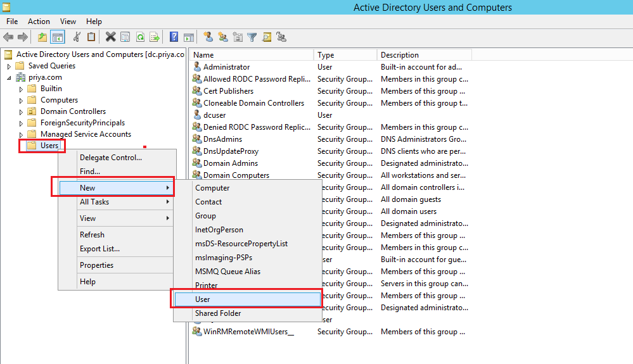Toggle the Show/Hide Console Tree icon
This screenshot has width=633, height=364.
[x=58, y=37]
